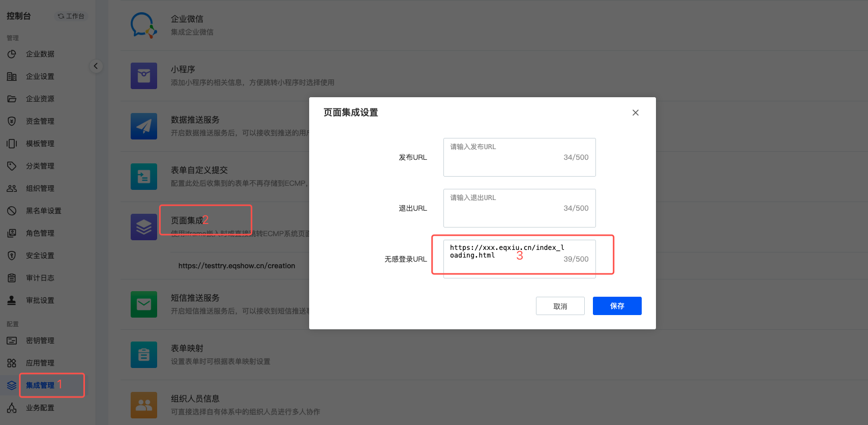Click 取消 to cancel the dialog
868x425 pixels.
560,306
